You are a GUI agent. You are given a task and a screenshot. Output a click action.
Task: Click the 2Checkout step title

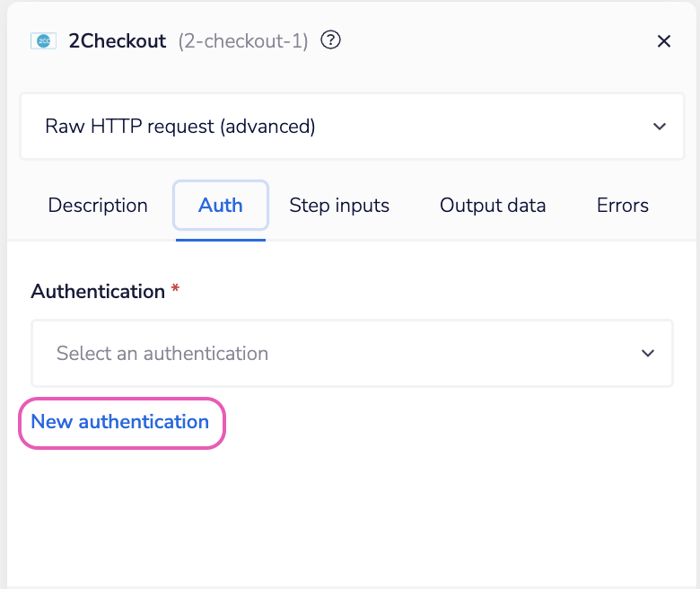click(118, 41)
